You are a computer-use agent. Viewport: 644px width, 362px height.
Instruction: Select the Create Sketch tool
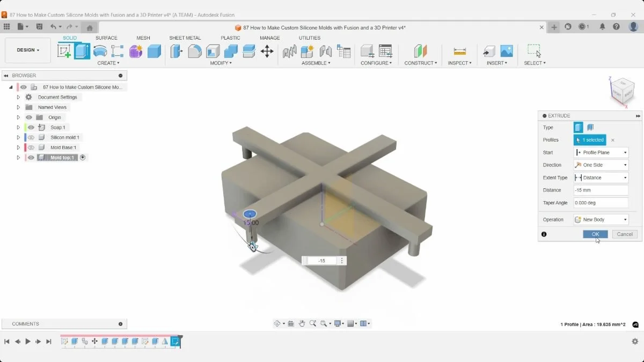coord(64,51)
